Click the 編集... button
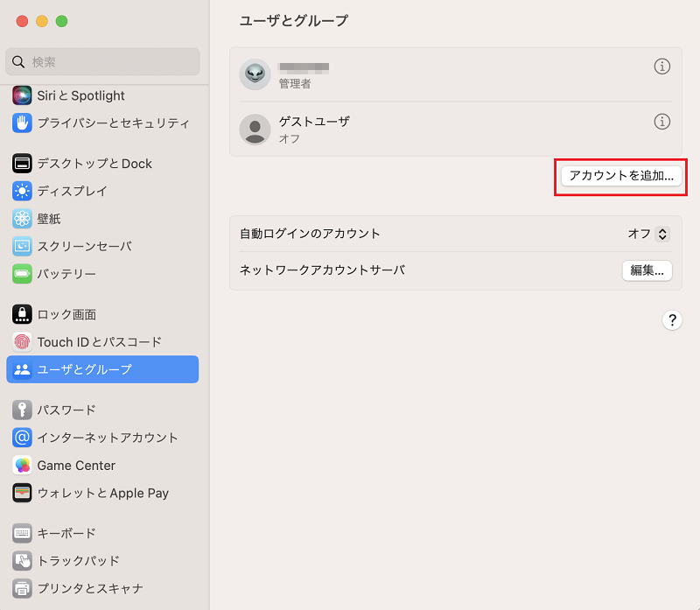This screenshot has width=700, height=610. point(647,270)
